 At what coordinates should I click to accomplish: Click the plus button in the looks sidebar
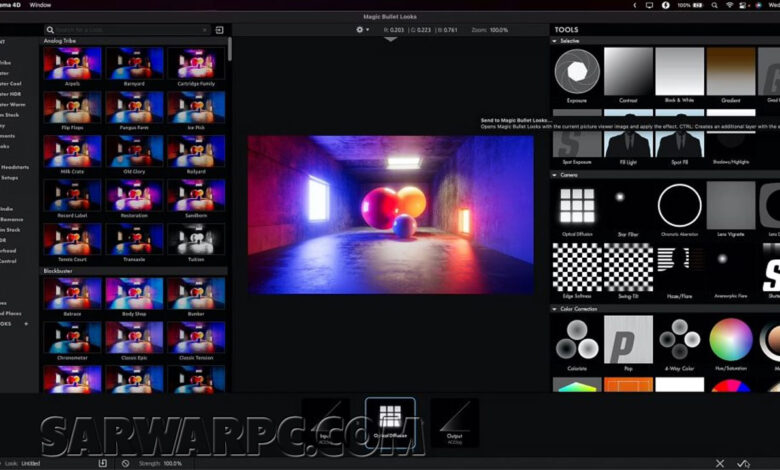[x=26, y=324]
